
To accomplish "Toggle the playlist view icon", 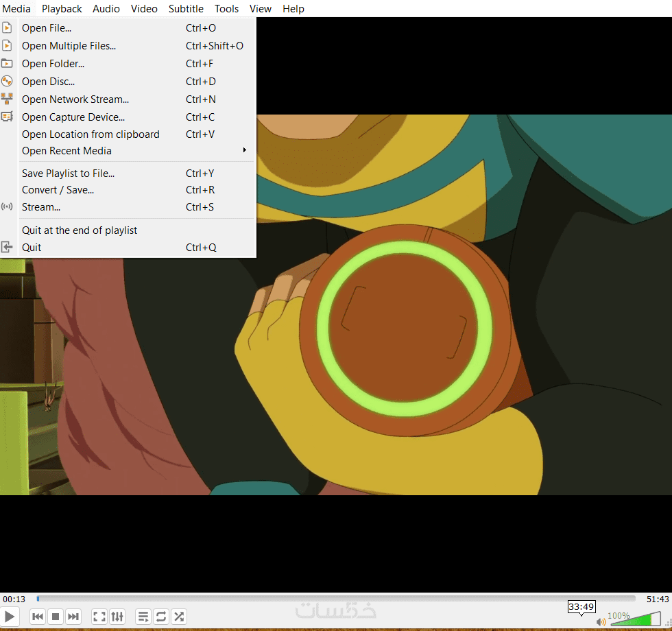I will tap(143, 617).
